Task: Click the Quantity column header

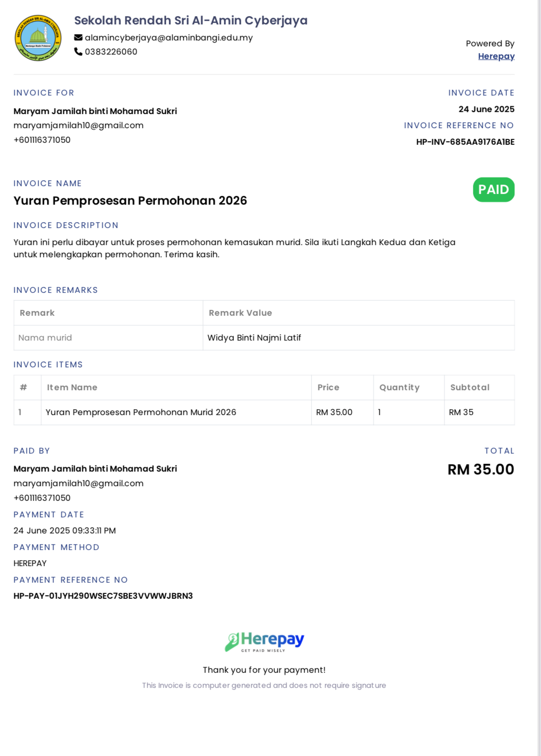Action: click(x=399, y=387)
